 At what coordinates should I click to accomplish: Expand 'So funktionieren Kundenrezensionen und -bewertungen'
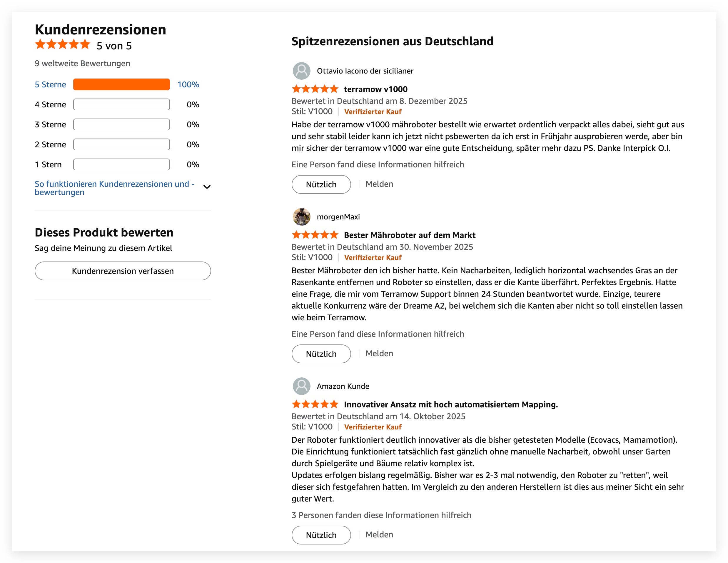tap(114, 188)
